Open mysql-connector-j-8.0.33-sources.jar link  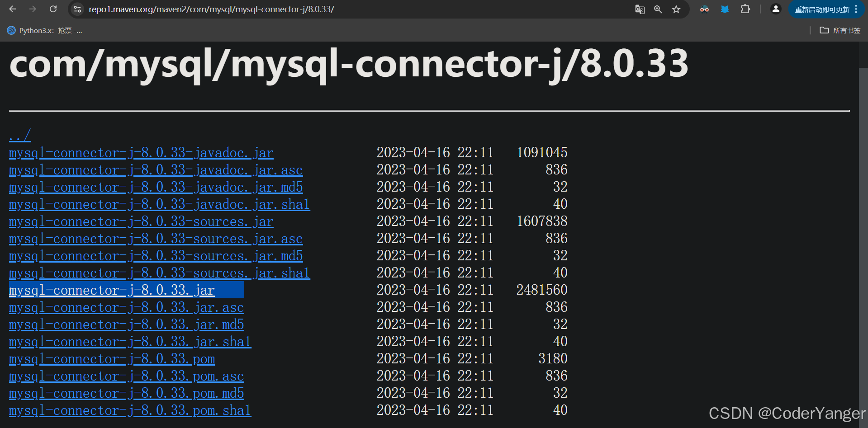[x=141, y=221]
